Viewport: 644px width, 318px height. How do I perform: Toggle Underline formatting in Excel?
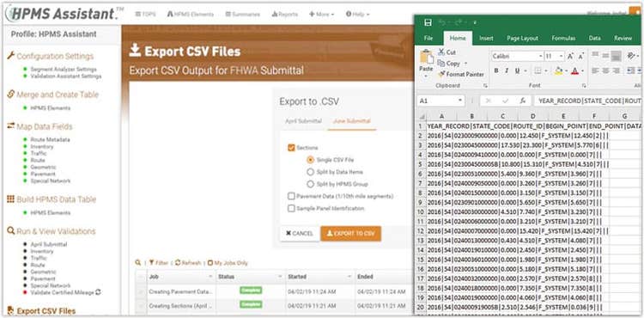(x=517, y=70)
